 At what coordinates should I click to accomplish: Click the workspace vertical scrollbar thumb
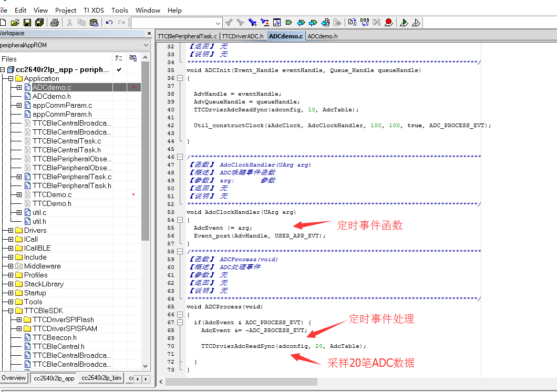(145, 151)
